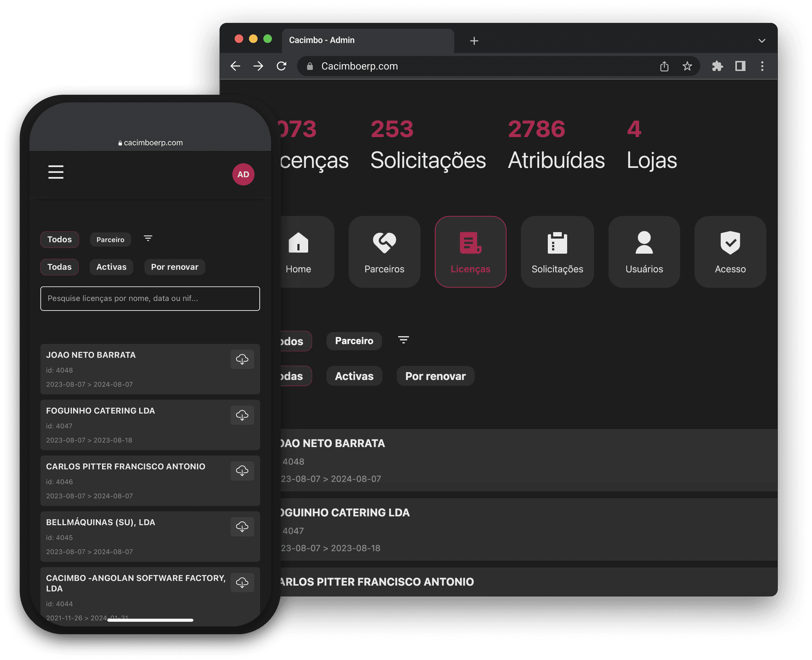
Task: Reload the page in the browser
Action: click(282, 66)
